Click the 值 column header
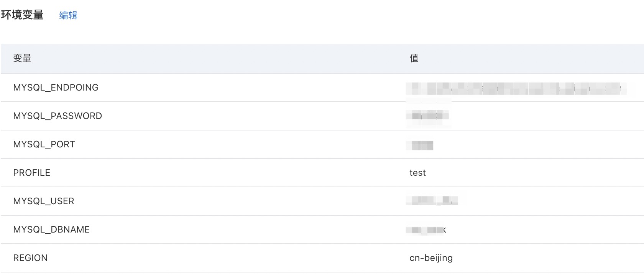Viewport: 644px width, 274px height. coord(414,58)
